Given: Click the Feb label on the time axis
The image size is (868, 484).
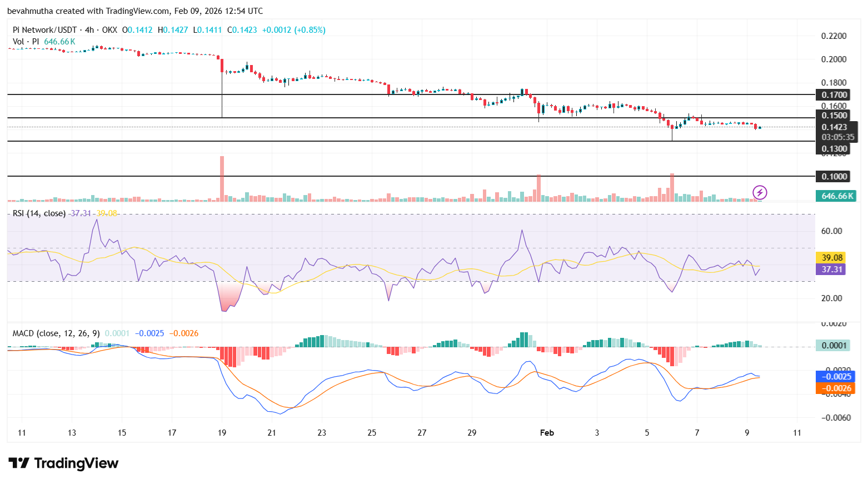Looking at the screenshot, I should (547, 432).
